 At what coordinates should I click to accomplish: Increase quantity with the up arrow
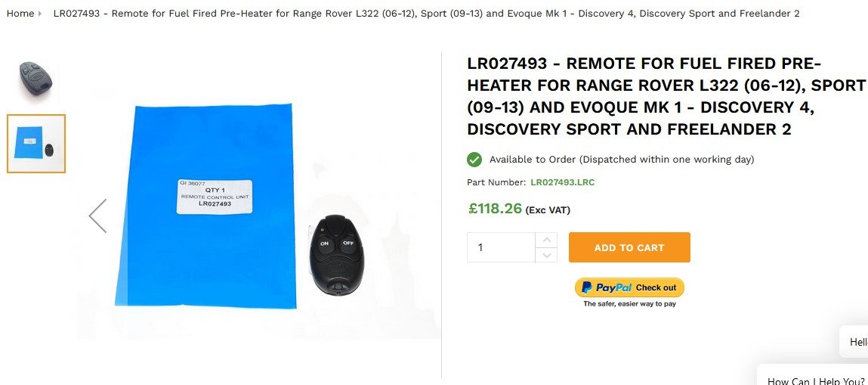pyautogui.click(x=546, y=240)
